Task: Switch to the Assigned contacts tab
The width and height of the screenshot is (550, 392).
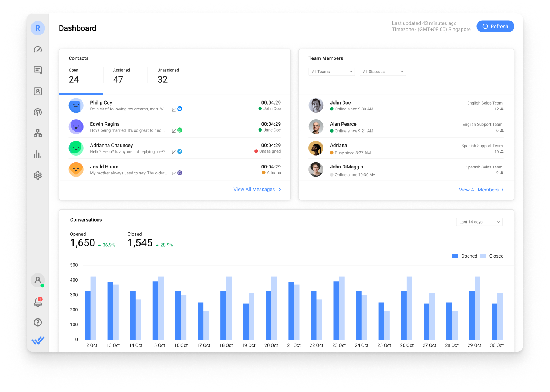Action: (121, 76)
